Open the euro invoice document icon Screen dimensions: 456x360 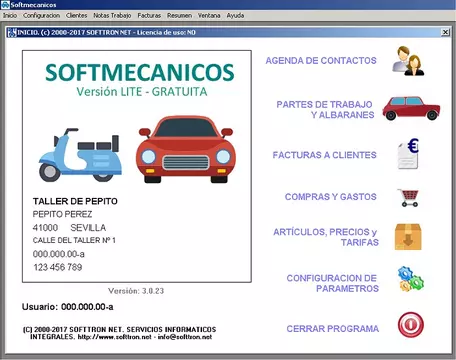click(x=408, y=154)
